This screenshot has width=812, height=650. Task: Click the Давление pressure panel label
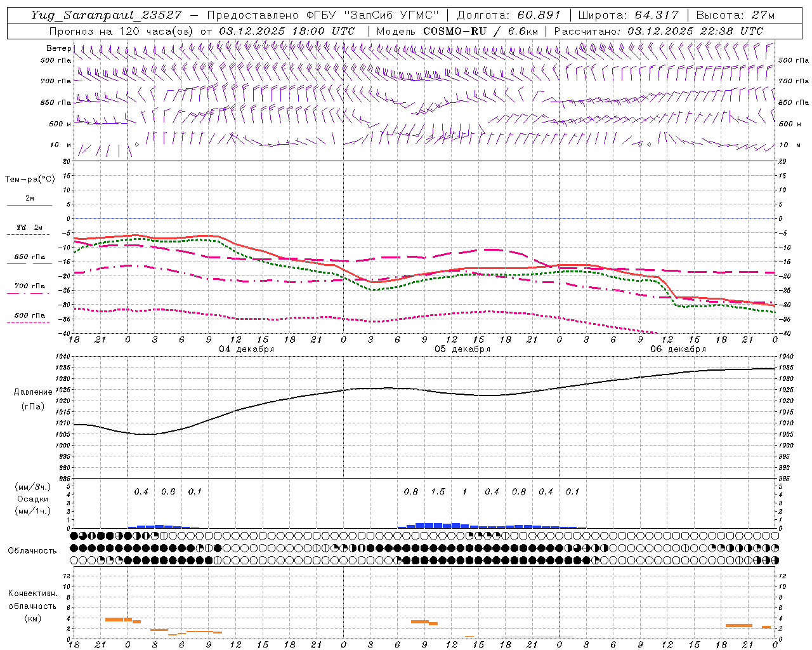point(33,392)
